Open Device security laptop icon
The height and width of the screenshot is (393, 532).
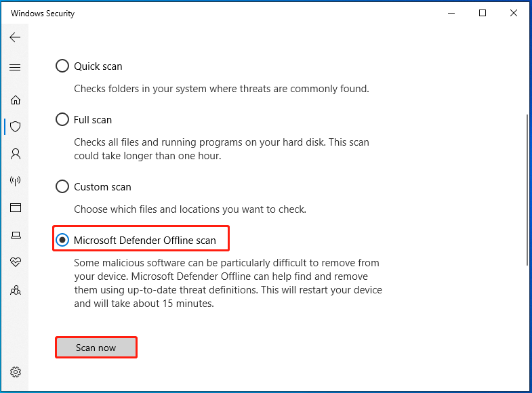click(16, 234)
